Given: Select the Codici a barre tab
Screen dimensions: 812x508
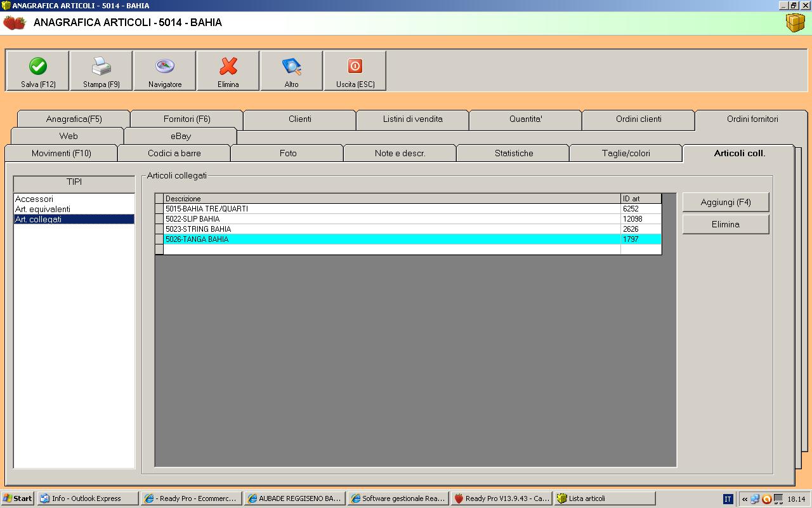Looking at the screenshot, I should (x=174, y=153).
